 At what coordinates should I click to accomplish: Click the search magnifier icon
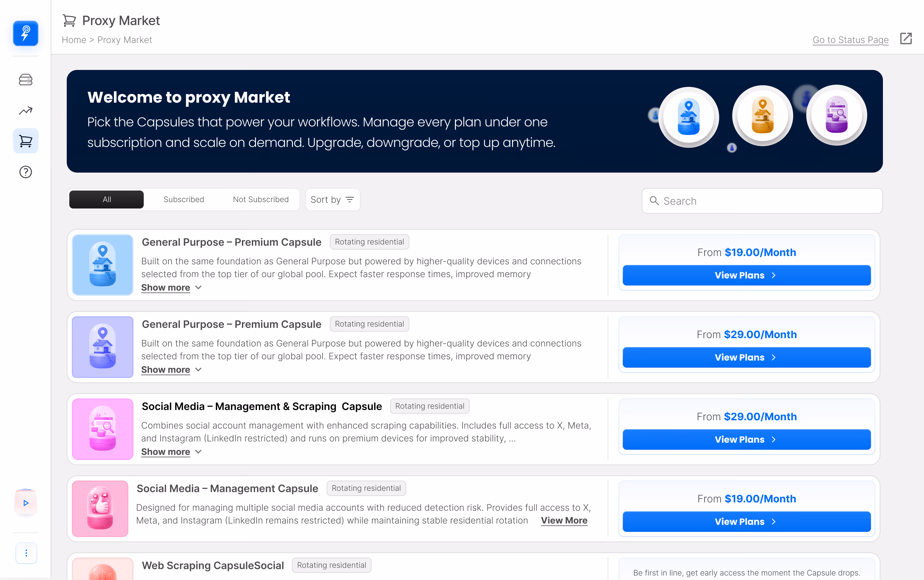(654, 200)
